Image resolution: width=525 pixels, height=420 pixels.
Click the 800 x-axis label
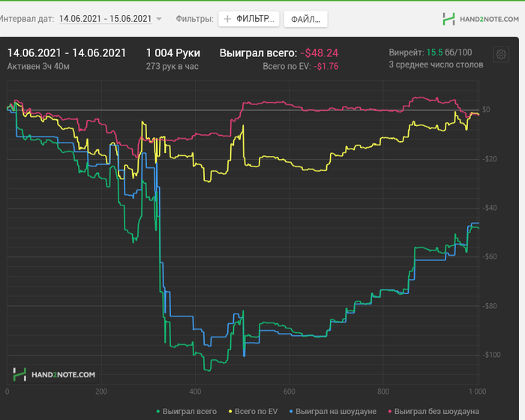[x=383, y=391]
